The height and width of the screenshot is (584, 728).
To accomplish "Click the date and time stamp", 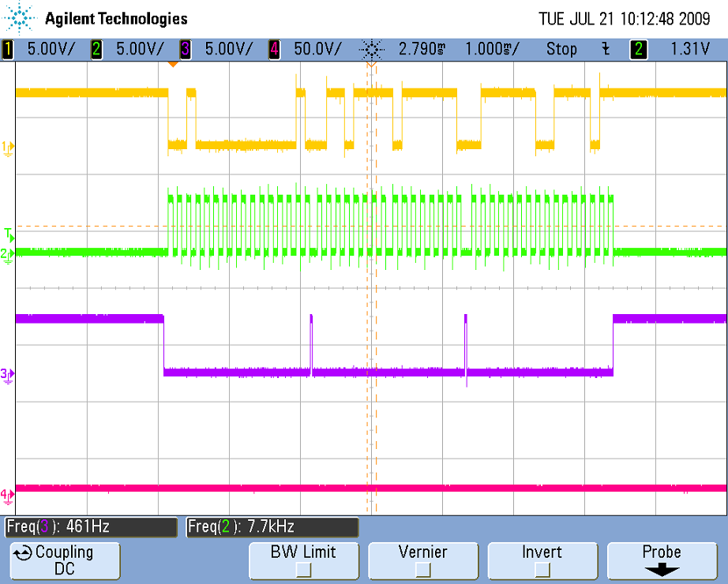I will pos(625,19).
